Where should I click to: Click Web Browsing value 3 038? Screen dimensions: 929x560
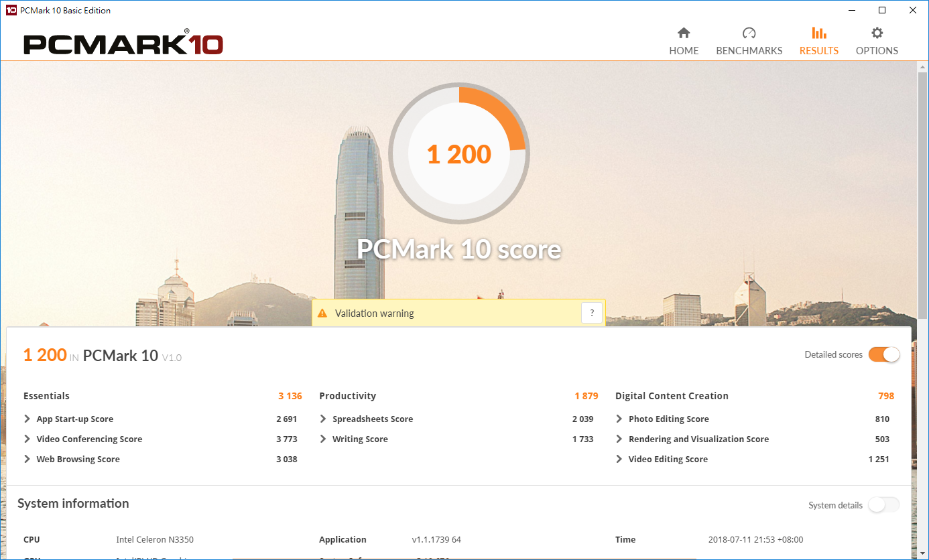tap(287, 459)
